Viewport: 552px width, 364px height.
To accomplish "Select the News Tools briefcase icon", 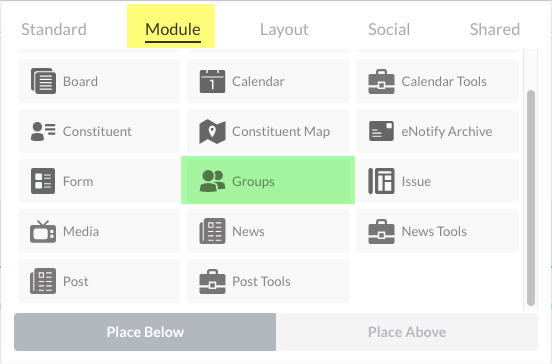I will [381, 231].
